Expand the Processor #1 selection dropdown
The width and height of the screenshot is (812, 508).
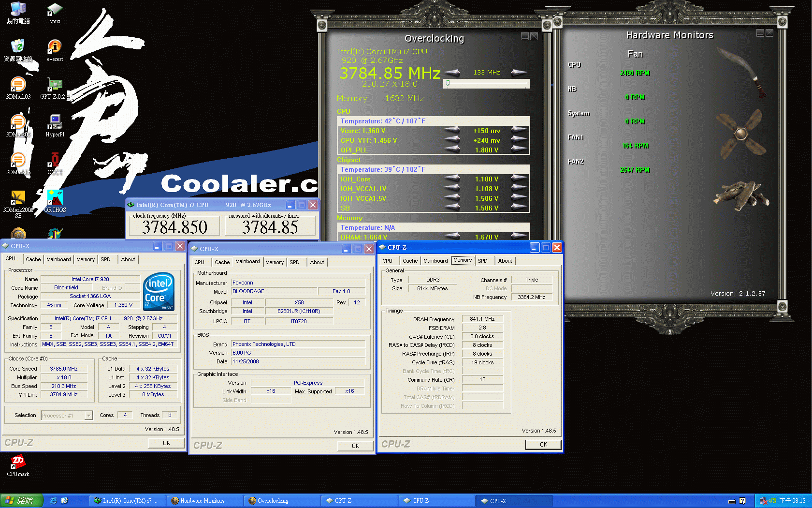click(88, 416)
